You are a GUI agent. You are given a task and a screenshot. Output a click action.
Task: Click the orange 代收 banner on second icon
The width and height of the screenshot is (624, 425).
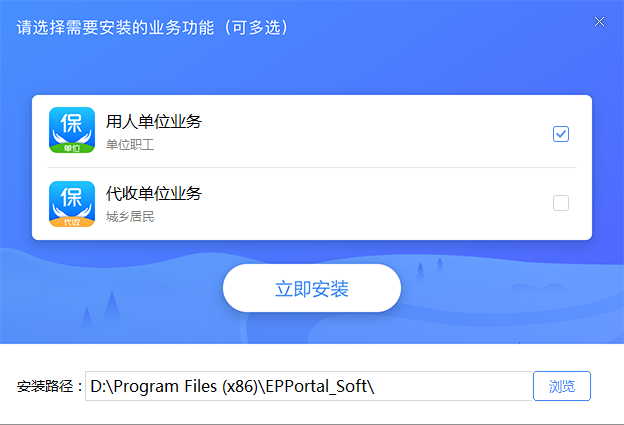click(x=71, y=222)
